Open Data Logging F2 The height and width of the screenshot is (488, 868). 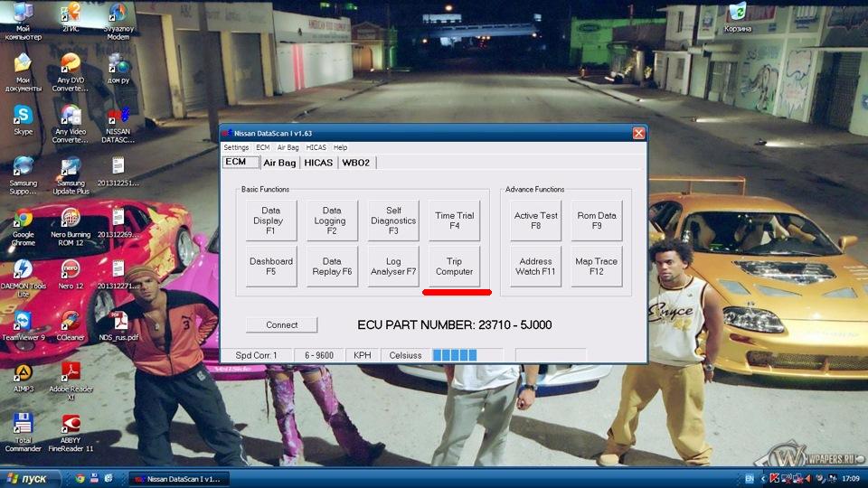pos(332,221)
